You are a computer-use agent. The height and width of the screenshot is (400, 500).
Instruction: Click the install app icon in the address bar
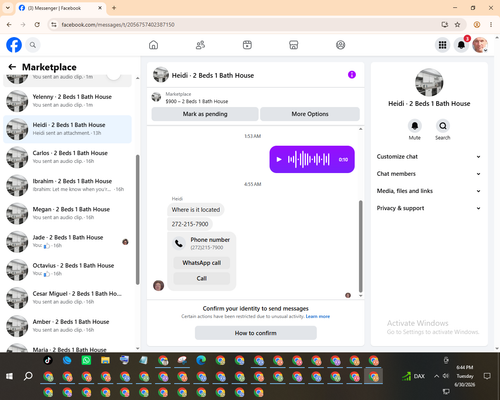click(x=444, y=25)
